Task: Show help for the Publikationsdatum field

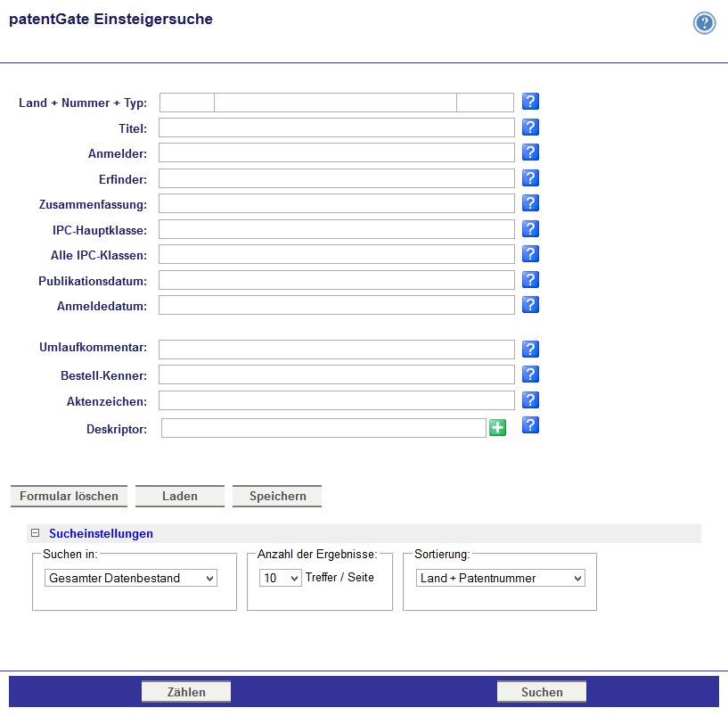Action: 530,280
